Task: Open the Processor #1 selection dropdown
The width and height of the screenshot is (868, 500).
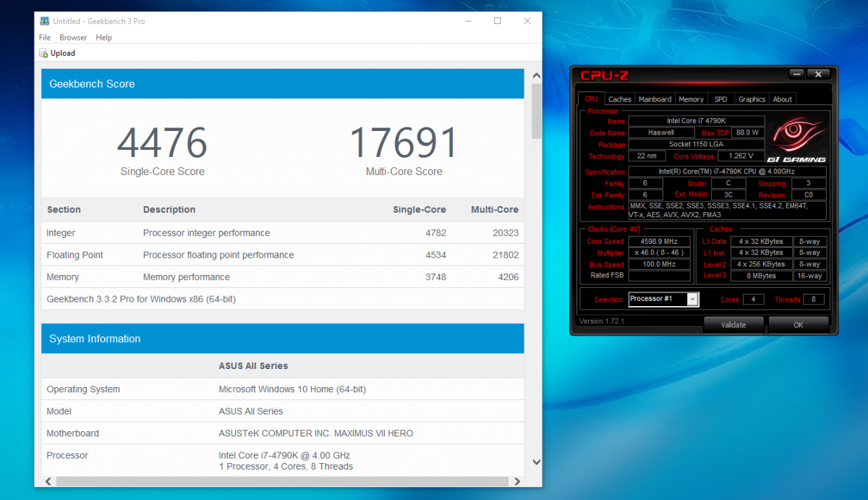Action: 663,299
